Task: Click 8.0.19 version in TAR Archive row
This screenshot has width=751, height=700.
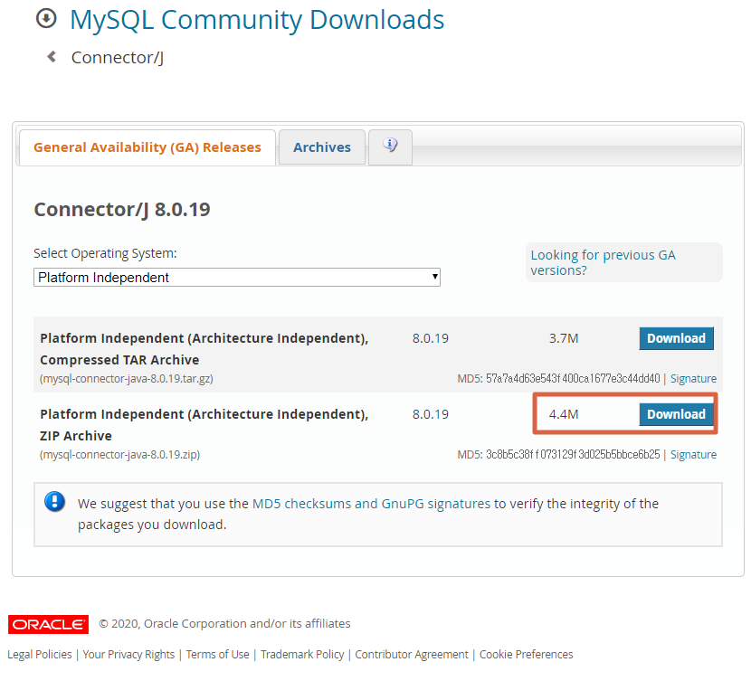Action: pos(431,338)
